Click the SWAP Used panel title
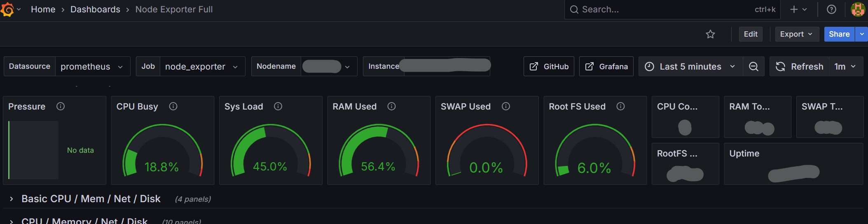 (x=466, y=107)
